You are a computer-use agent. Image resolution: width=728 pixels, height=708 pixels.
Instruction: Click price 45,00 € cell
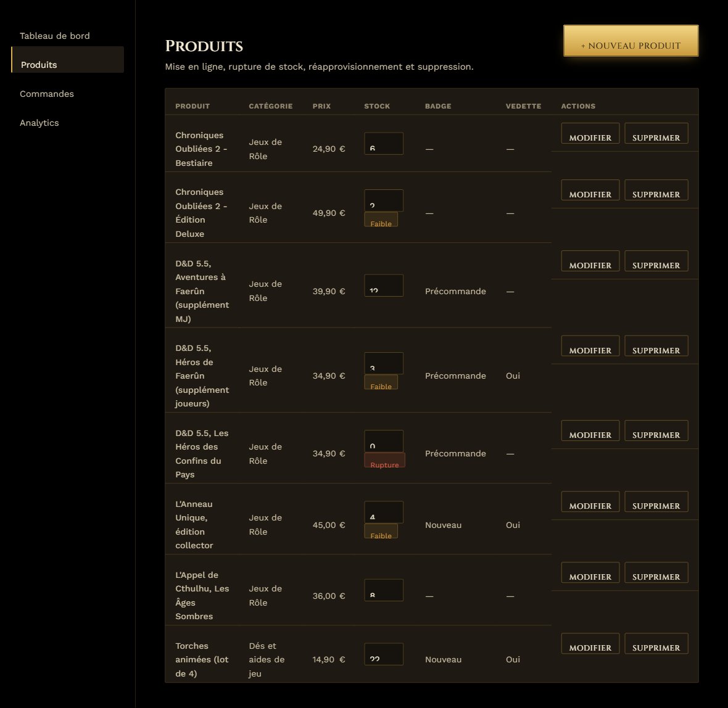(329, 525)
